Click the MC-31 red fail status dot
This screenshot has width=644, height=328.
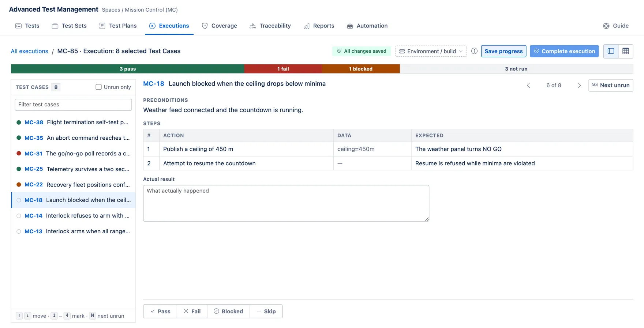click(19, 154)
